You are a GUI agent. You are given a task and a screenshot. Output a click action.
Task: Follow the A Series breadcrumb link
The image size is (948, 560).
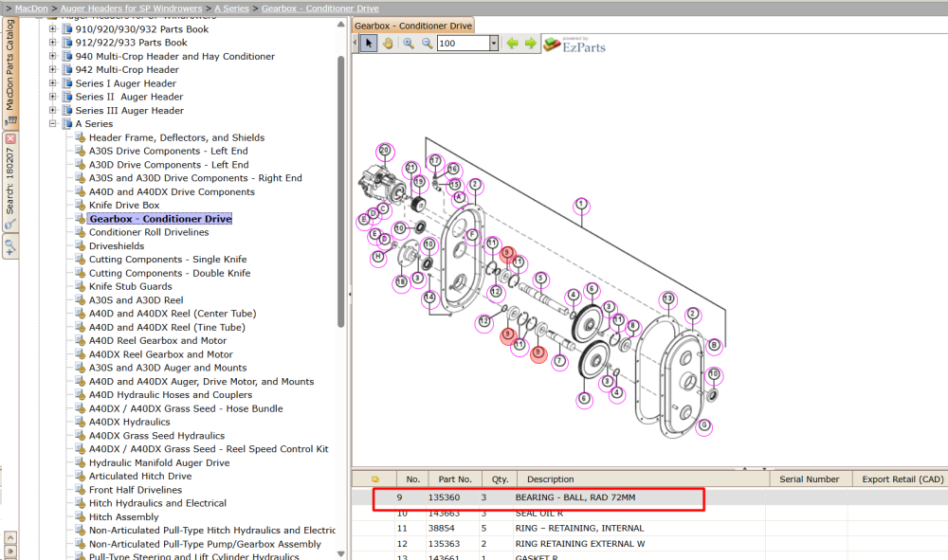231,9
